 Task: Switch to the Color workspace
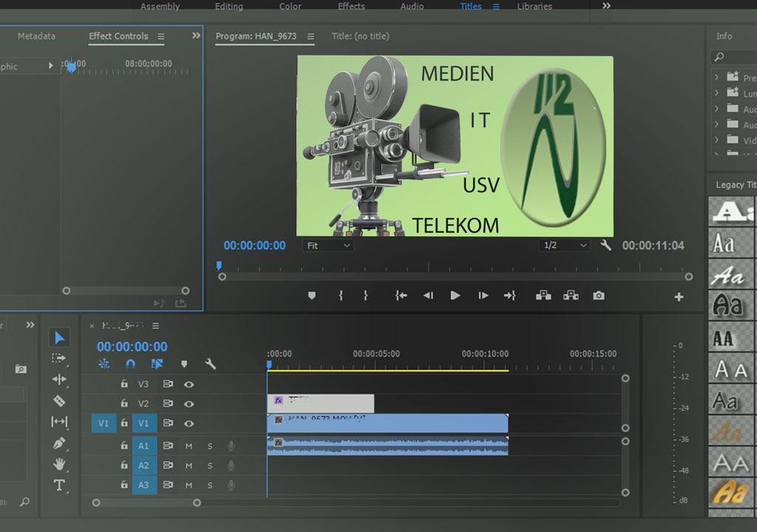click(x=290, y=6)
